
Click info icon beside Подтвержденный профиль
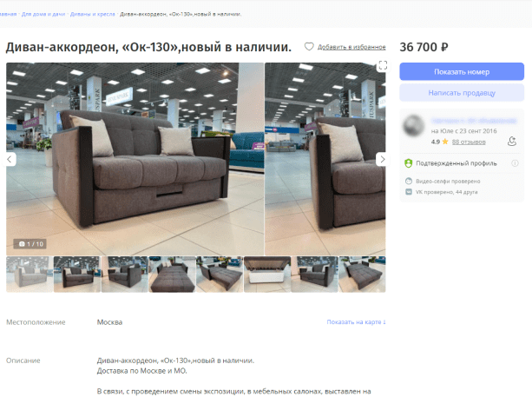pyautogui.click(x=515, y=163)
